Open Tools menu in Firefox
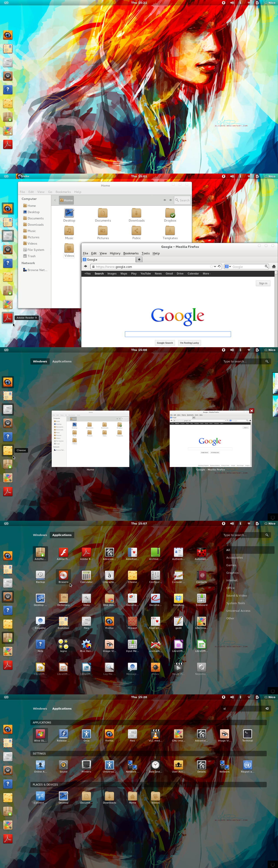This screenshot has width=278, height=868. tap(146, 253)
